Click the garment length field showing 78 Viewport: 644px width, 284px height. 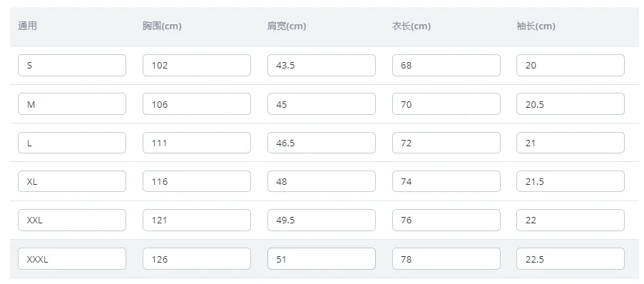[446, 258]
